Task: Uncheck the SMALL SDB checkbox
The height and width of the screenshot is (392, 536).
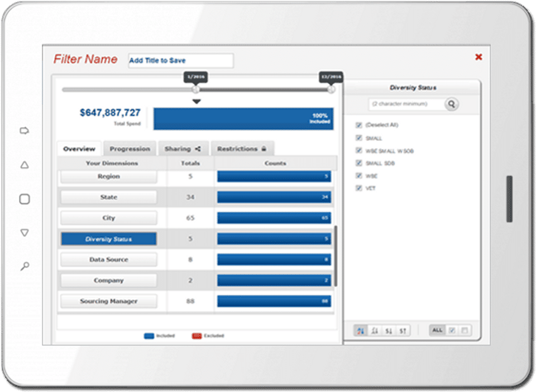Action: 358,163
